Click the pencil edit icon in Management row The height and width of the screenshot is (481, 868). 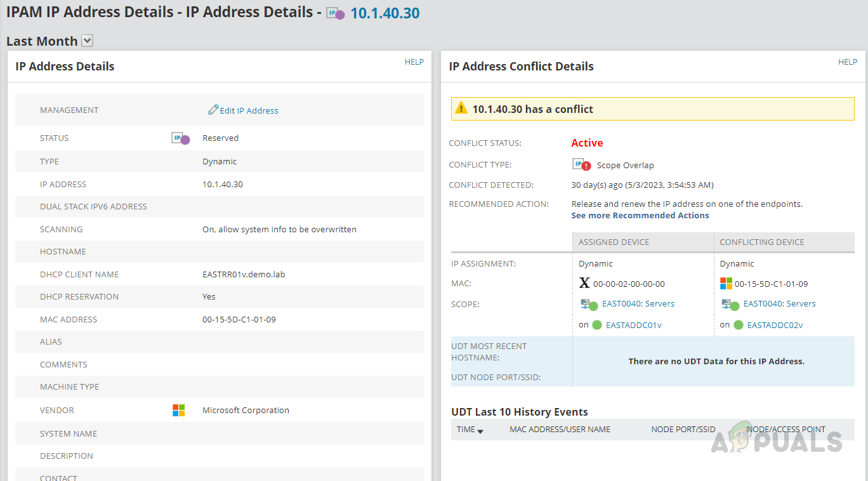point(213,110)
